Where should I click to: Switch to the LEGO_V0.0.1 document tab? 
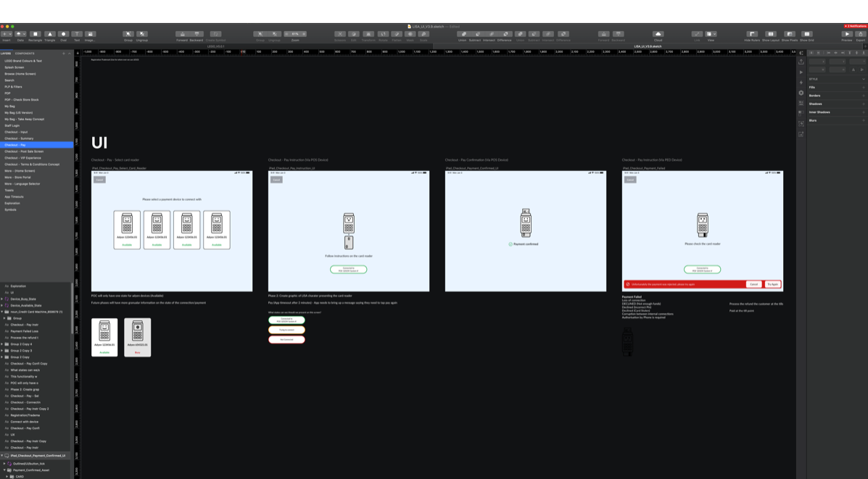[216, 46]
